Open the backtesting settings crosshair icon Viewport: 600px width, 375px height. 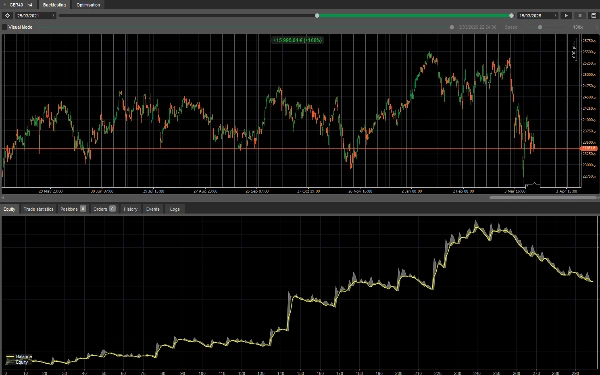(7, 15)
